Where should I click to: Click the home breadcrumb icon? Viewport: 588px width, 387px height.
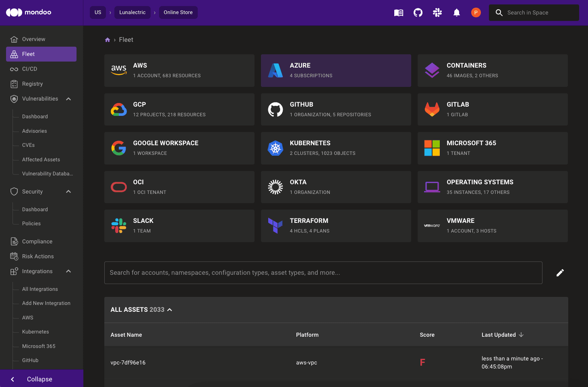pyautogui.click(x=108, y=40)
